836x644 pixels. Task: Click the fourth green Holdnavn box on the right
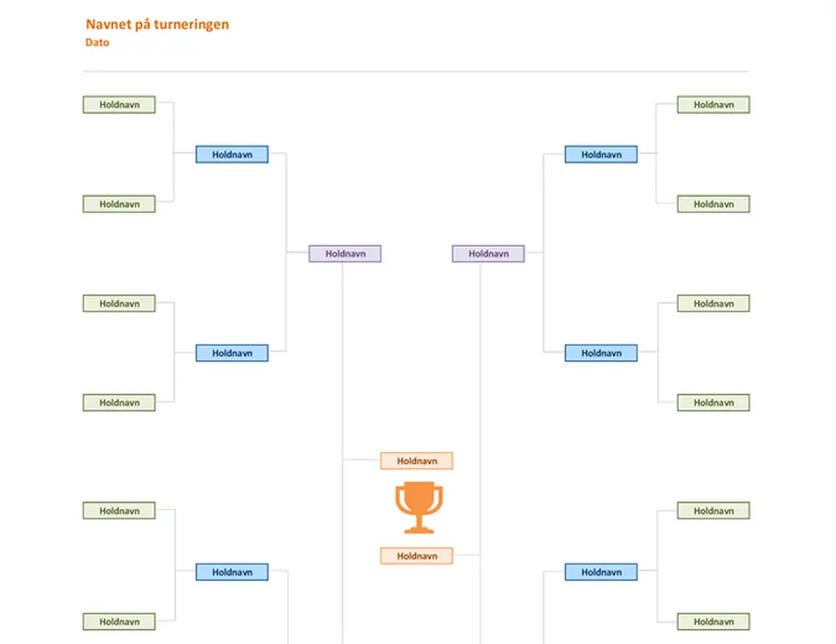coord(713,402)
